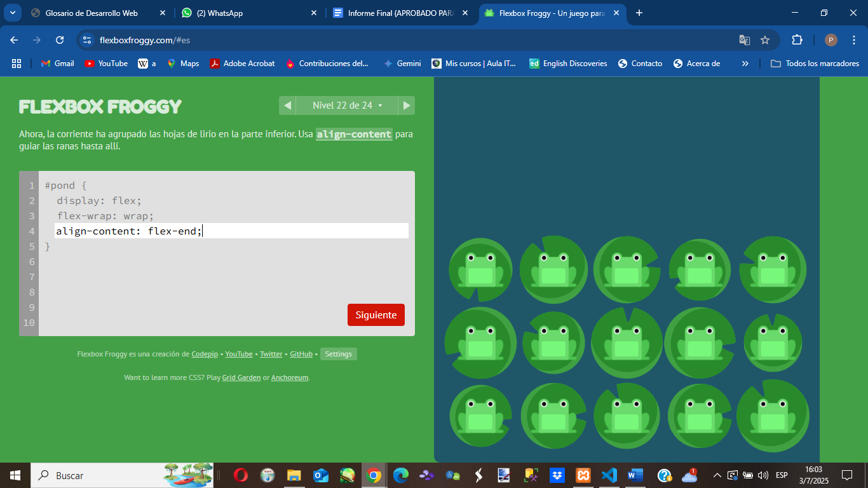Close the WhatsApp tab

314,13
